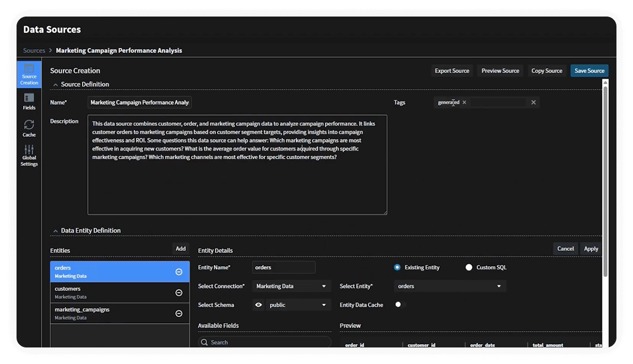Open the Select Entity dropdown
The height and width of the screenshot is (364, 633).
tap(449, 286)
